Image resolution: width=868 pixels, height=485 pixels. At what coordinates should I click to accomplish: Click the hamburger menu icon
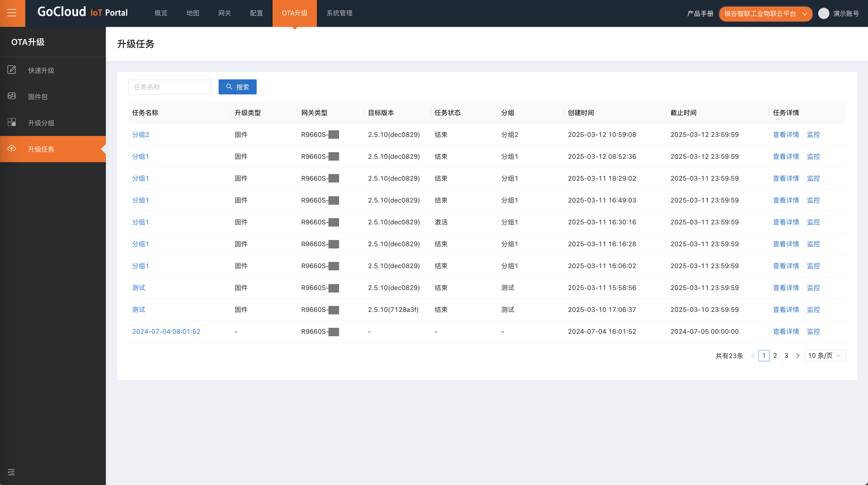click(x=12, y=13)
